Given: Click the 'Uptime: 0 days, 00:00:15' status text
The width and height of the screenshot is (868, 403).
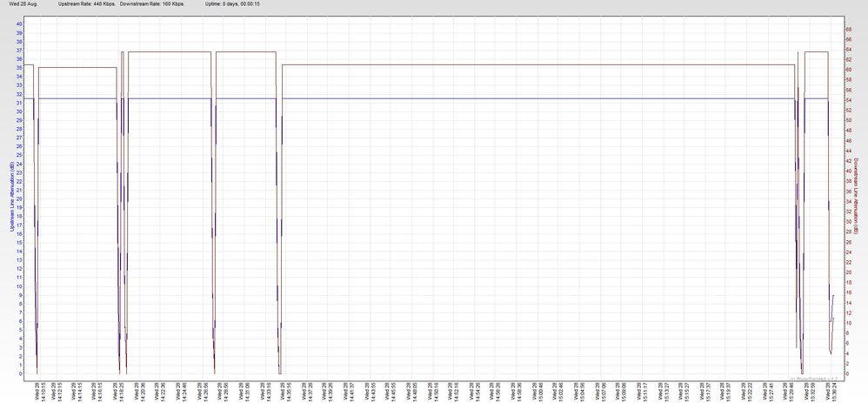Looking at the screenshot, I should (232, 3).
